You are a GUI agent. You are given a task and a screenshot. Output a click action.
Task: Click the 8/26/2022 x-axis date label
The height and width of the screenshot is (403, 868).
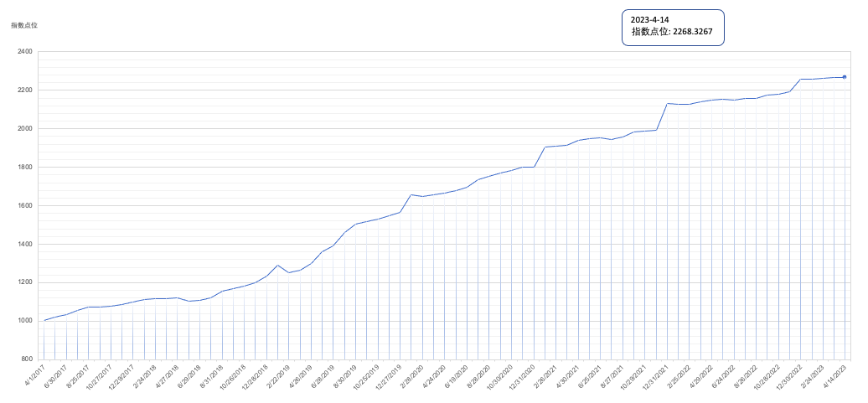tap(746, 375)
